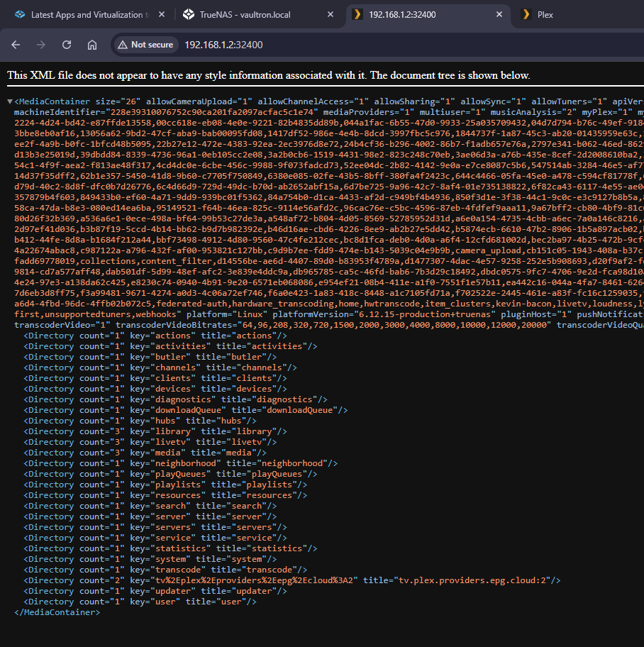Screen dimensions: 644x647
Task: Click the MediaContainer size="26" opening tag
Action: [77, 101]
